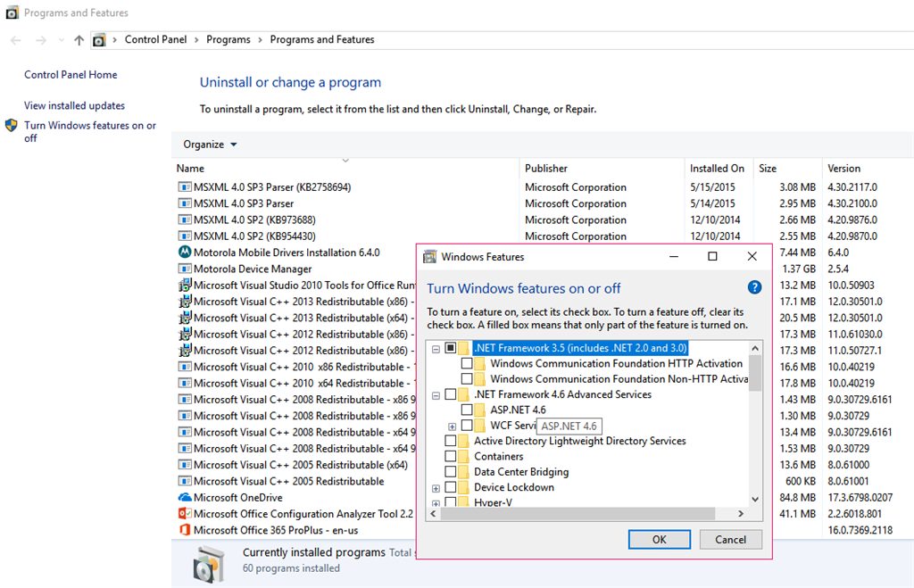This screenshot has width=914, height=588.
Task: Click the Microsoft OneDrive cloud icon
Action: [185, 497]
